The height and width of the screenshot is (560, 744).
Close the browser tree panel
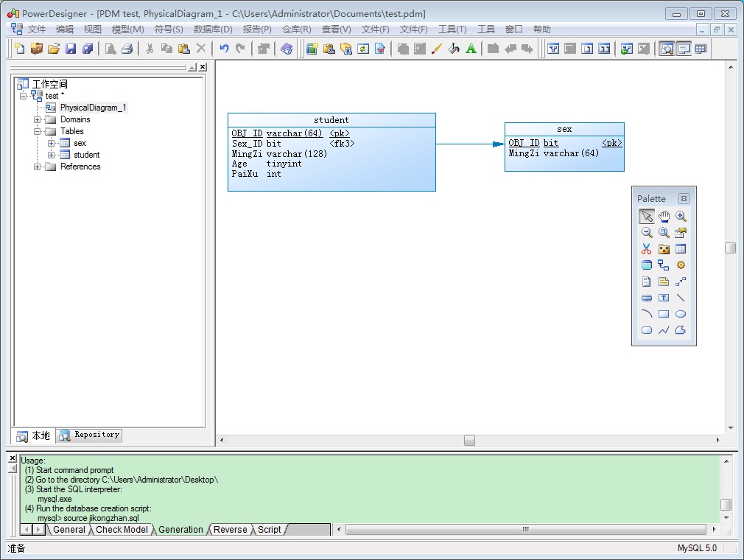point(203,67)
